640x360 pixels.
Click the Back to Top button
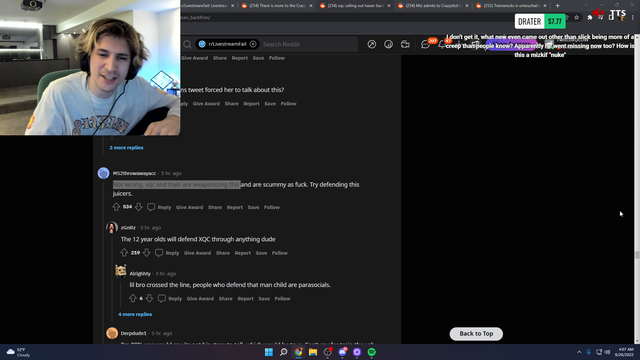coord(476,333)
